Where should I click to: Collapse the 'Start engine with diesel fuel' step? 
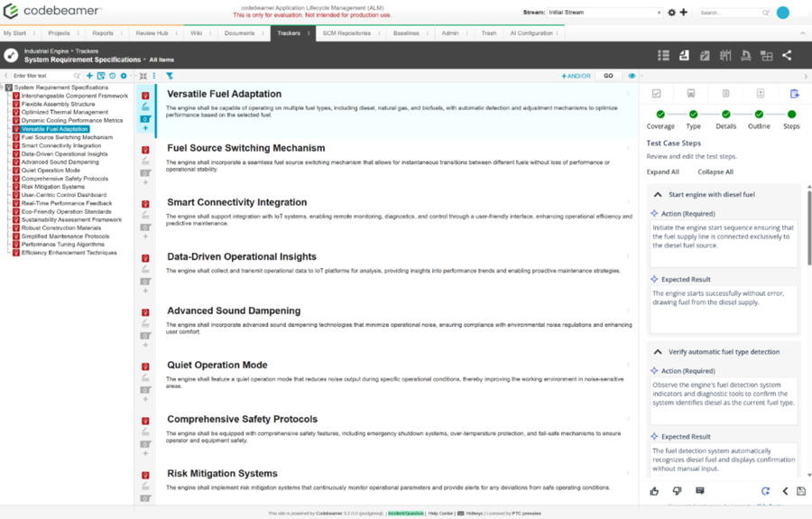click(658, 194)
